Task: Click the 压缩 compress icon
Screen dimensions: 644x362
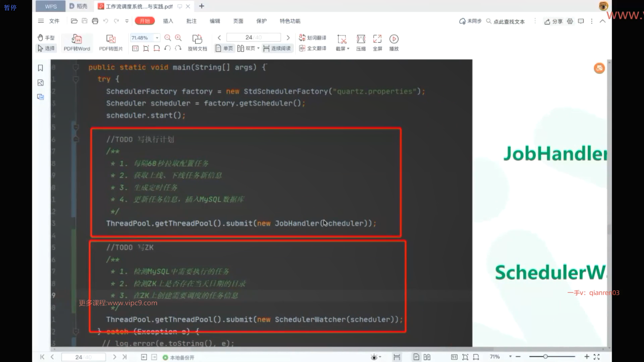Action: coord(361,39)
